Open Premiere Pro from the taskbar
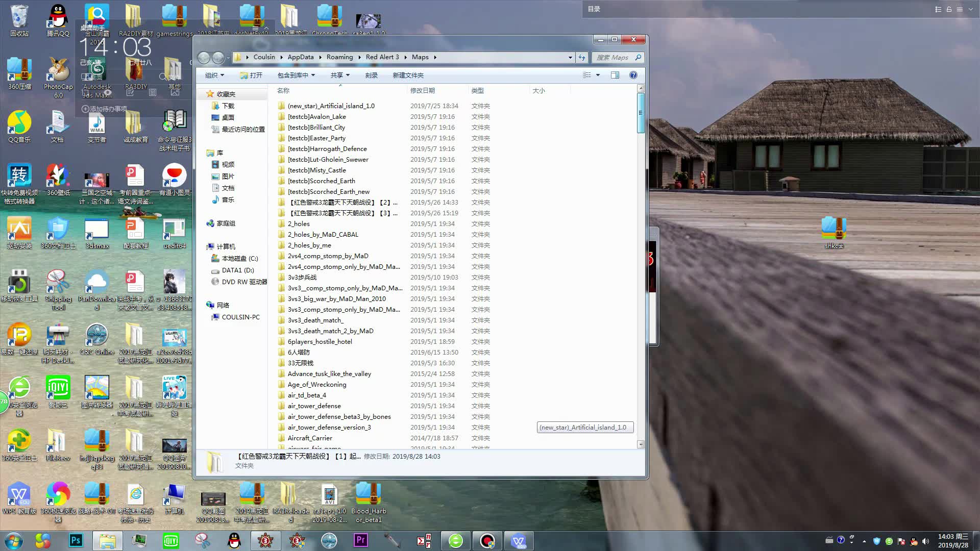Viewport: 980px width, 551px height. tap(361, 540)
